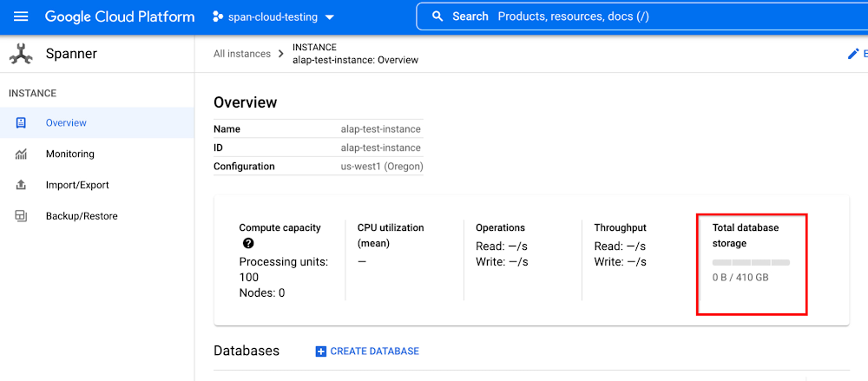Open Import/Export sidebar item

[x=77, y=185]
